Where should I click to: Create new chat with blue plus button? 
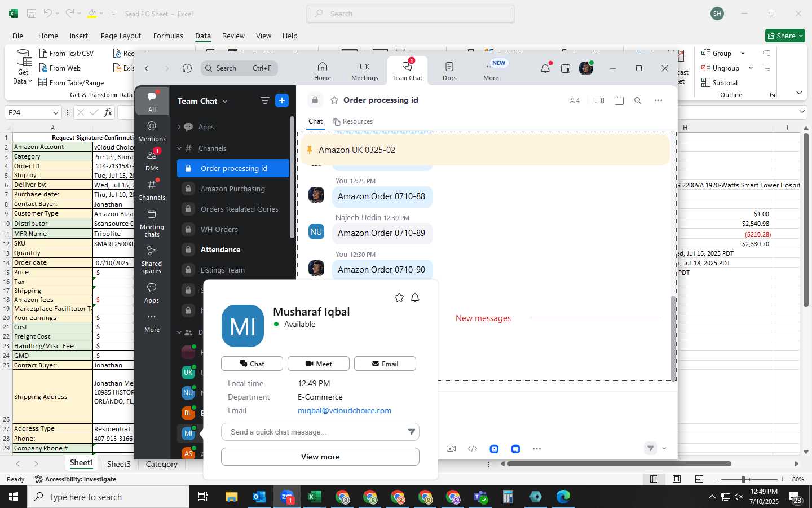click(x=282, y=100)
